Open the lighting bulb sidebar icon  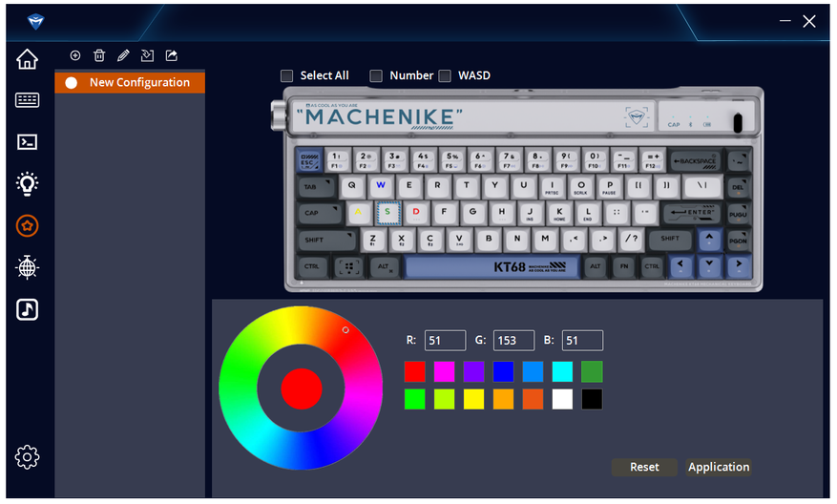[28, 183]
